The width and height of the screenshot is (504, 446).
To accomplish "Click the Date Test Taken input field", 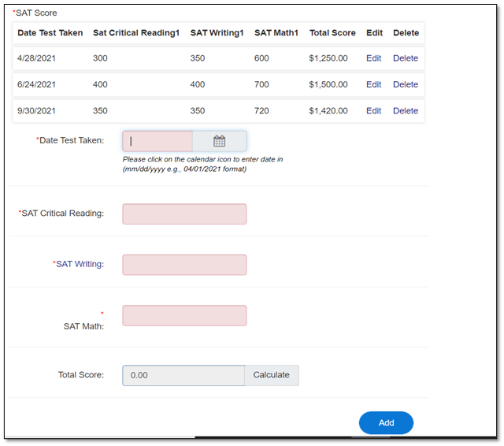I will 158,141.
